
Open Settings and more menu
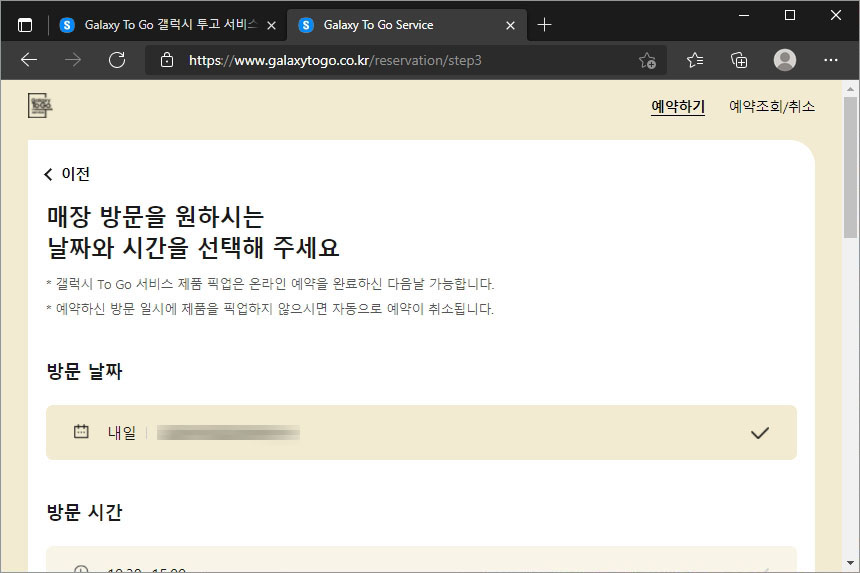point(831,60)
